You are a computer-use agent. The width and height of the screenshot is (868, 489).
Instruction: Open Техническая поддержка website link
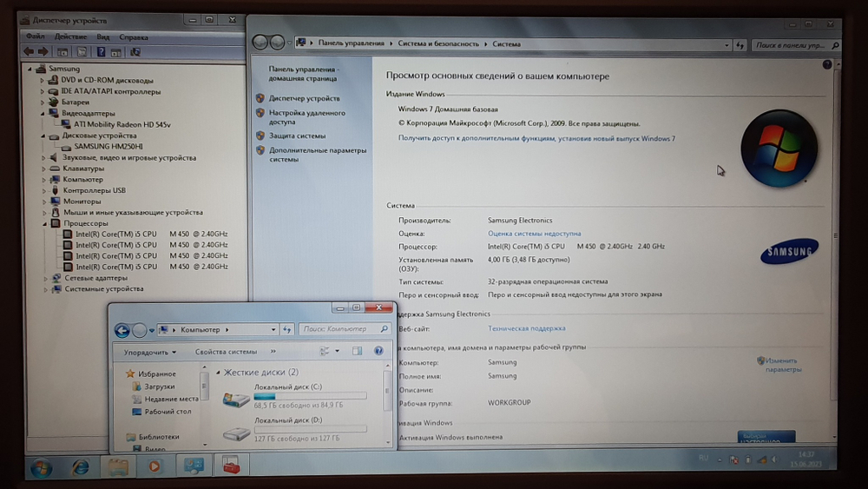coord(527,328)
